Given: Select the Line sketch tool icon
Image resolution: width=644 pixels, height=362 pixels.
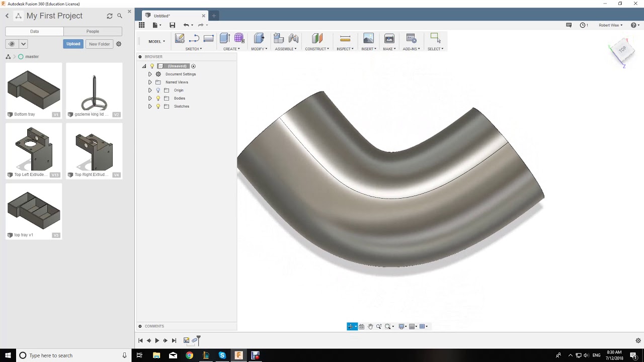Looking at the screenshot, I should 194,38.
